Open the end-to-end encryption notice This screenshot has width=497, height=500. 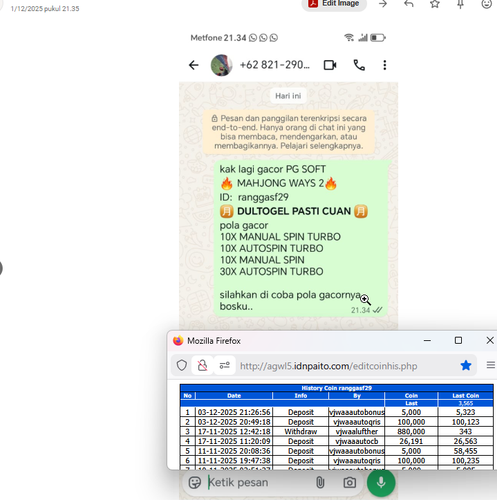pyautogui.click(x=289, y=132)
